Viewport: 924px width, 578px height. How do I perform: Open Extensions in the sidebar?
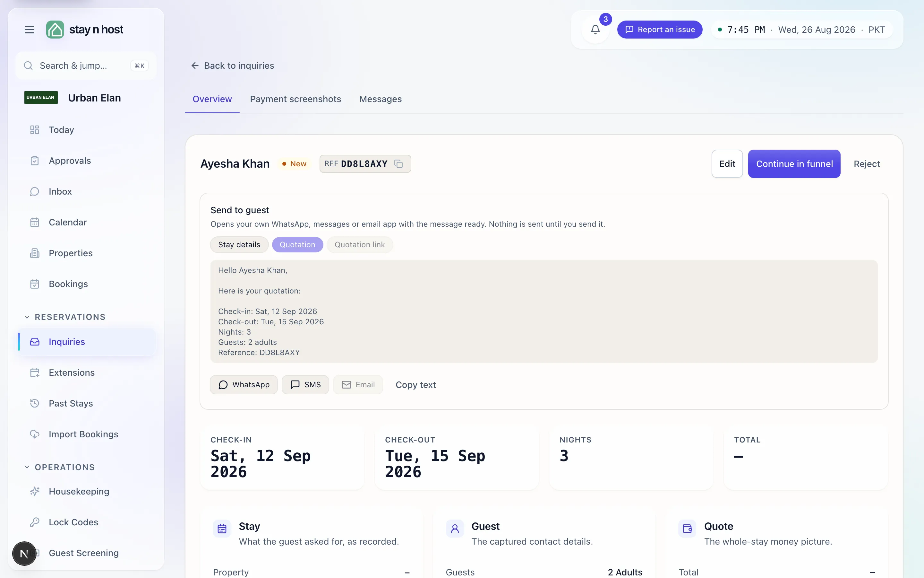coord(86,373)
